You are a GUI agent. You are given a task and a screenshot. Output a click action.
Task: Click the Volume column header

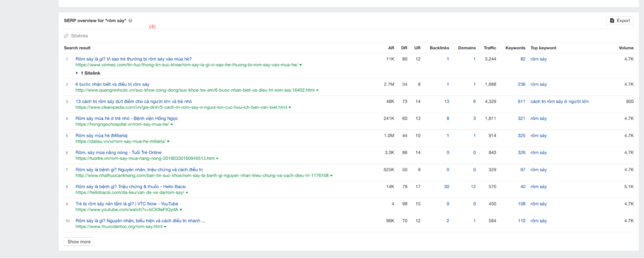626,48
